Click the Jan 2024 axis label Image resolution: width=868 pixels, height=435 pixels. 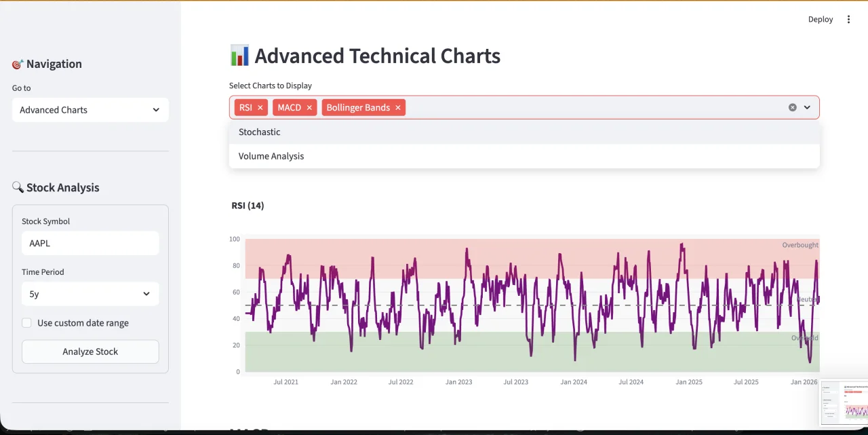click(x=574, y=382)
